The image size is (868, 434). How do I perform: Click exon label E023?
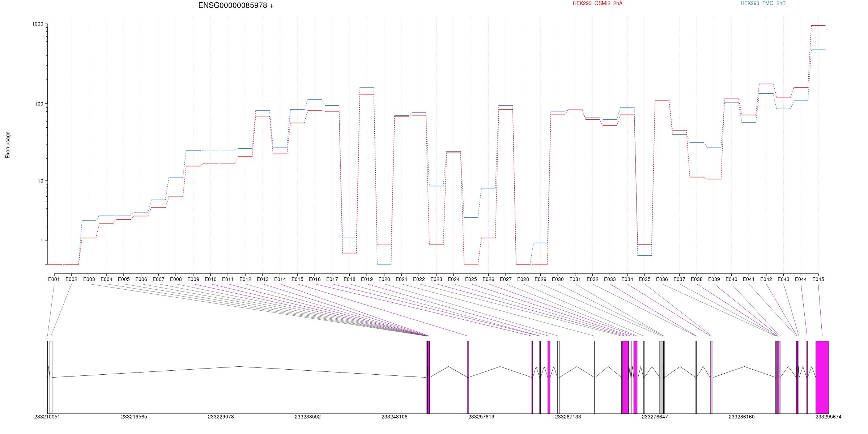point(436,279)
